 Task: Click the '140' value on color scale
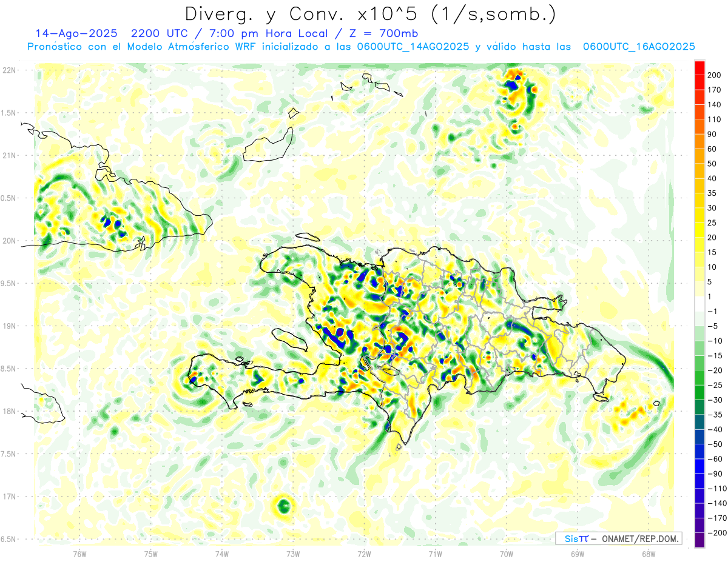(714, 104)
